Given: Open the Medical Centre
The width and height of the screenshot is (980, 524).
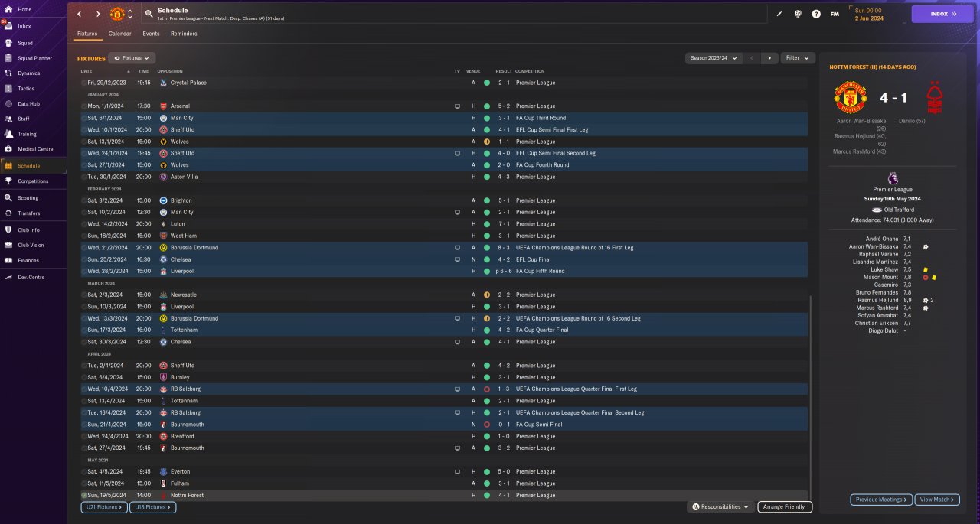Looking at the screenshot, I should pyautogui.click(x=34, y=149).
